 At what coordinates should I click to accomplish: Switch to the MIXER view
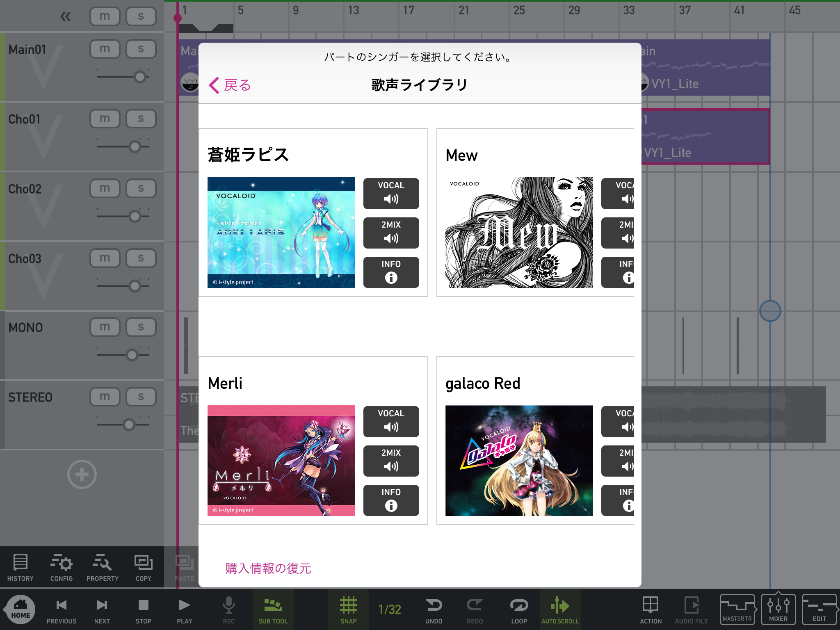pyautogui.click(x=778, y=609)
